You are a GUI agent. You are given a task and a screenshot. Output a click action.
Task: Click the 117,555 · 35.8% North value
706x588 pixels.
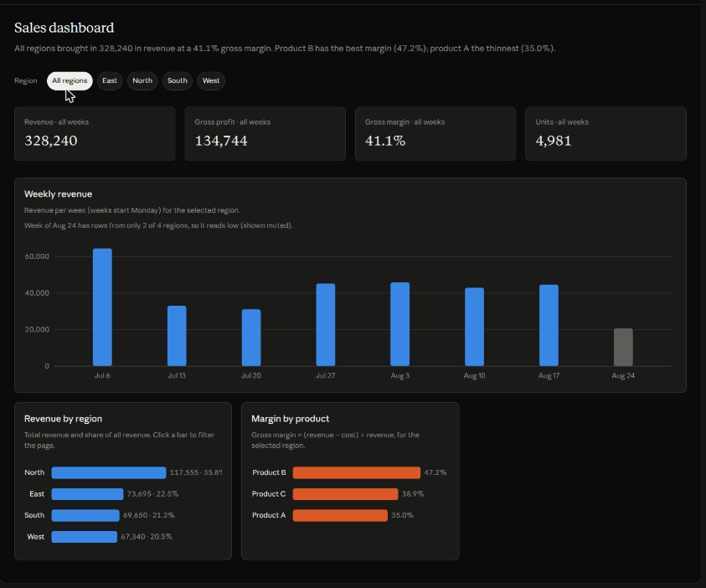(196, 472)
